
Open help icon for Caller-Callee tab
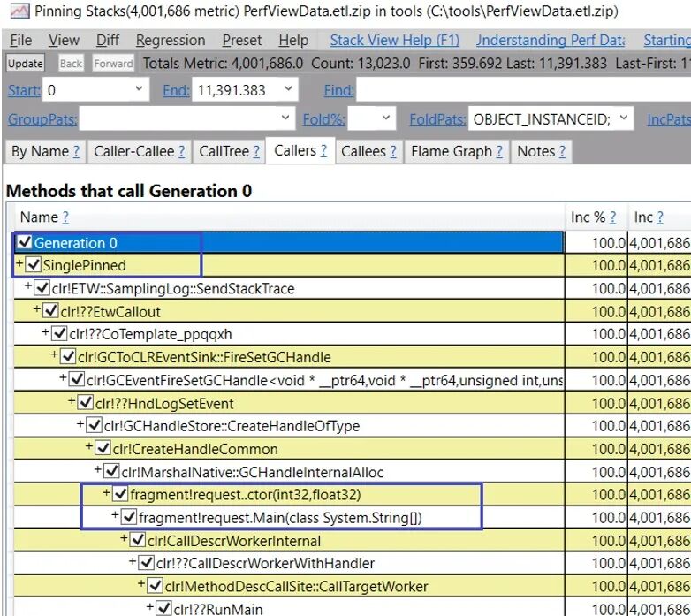[x=181, y=152]
